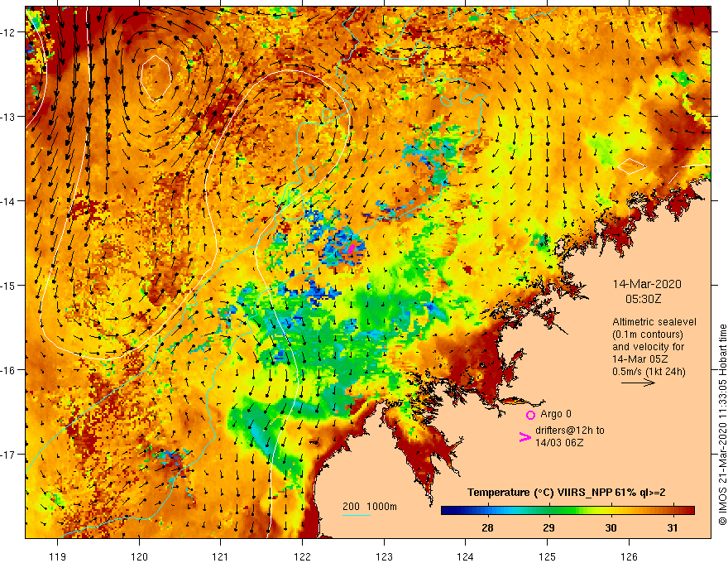This screenshot has width=728, height=563.
Task: Click the cyan 200m isobath legend line
Action: [356, 515]
